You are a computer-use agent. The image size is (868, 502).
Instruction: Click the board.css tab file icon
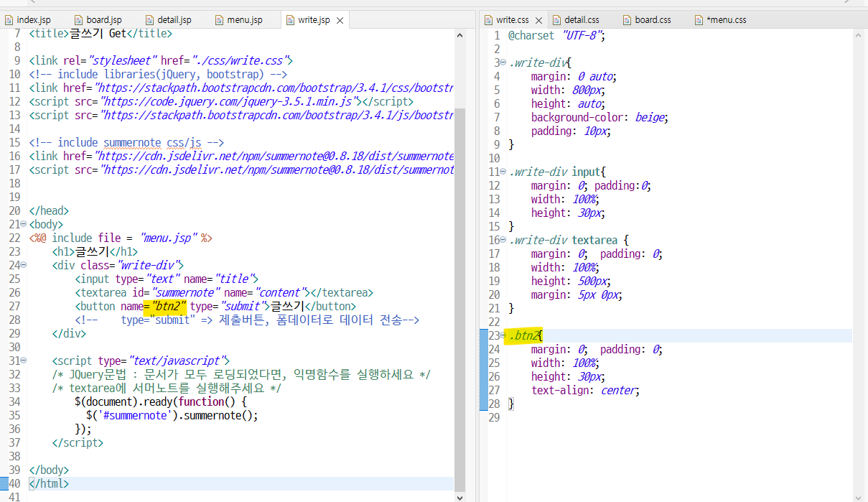coord(628,20)
